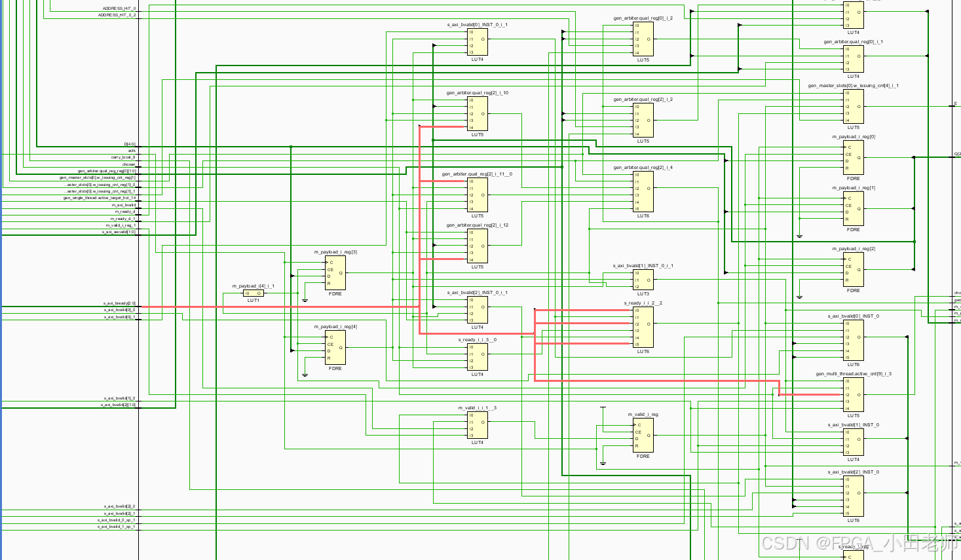Select the m_valid_i_i_1__3 LUT4 cell
961x560 pixels.
[478, 426]
